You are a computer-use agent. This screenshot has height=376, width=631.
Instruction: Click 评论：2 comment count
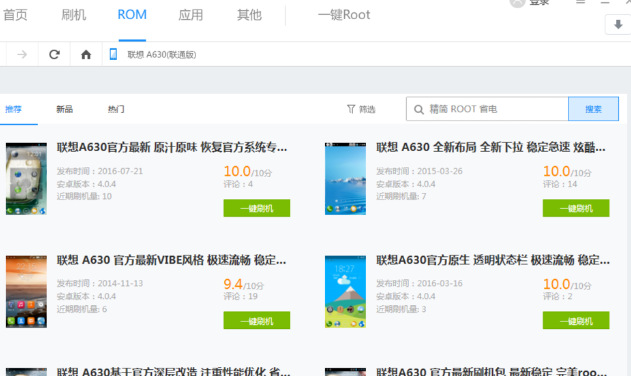(x=557, y=296)
